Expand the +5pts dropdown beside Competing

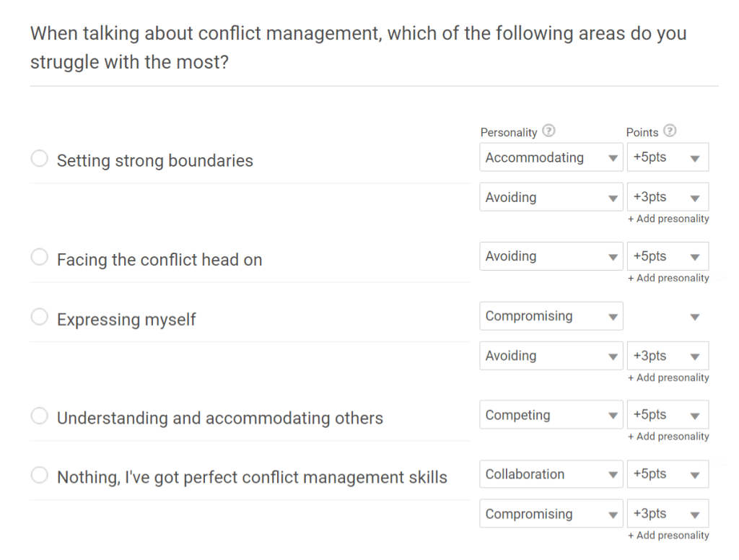(x=668, y=415)
